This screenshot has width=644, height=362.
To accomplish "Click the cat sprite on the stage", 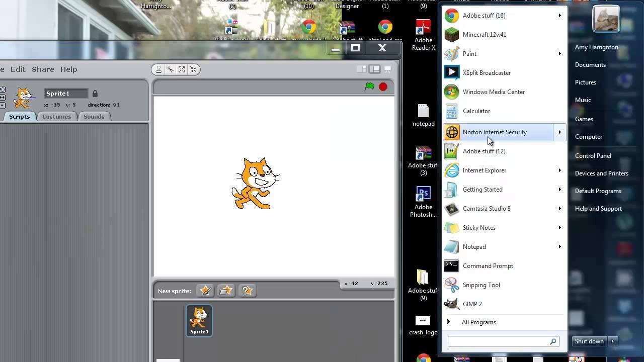I will pyautogui.click(x=256, y=184).
